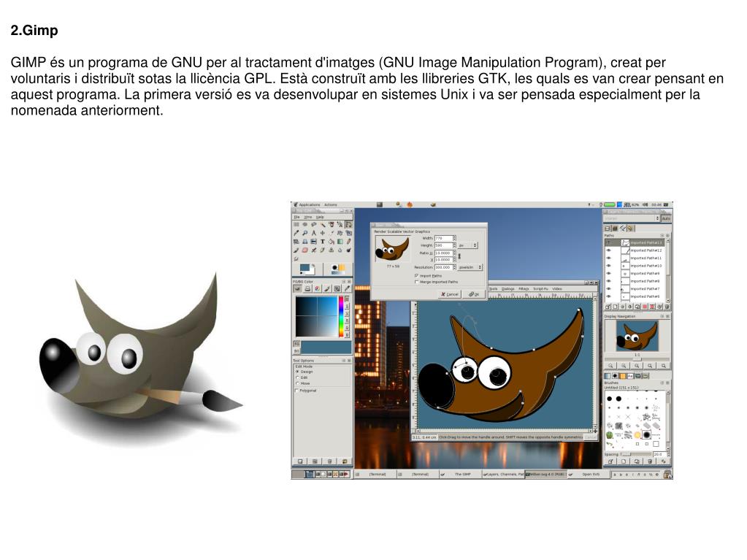Select the Paintbrush tool in the toolbox
The width and height of the screenshot is (747, 560).
(296, 250)
